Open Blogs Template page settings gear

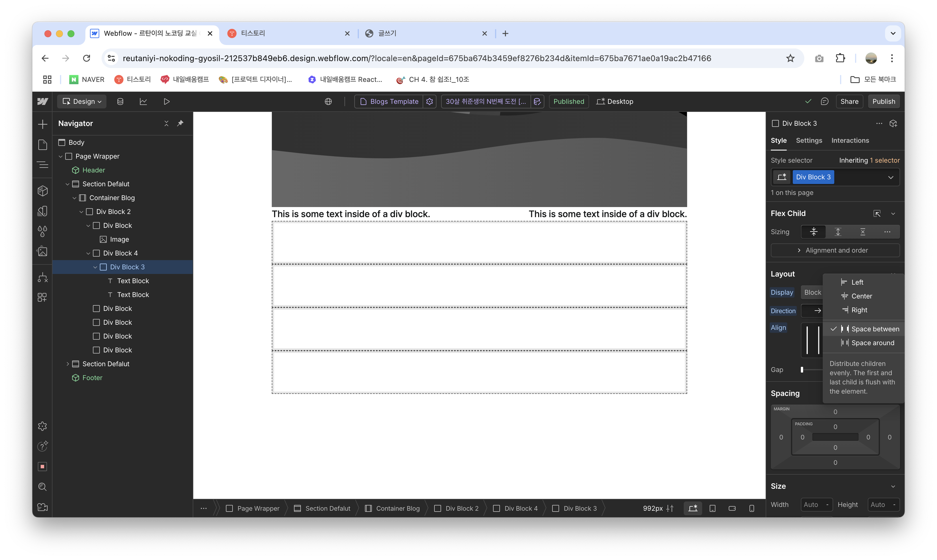[x=430, y=102]
